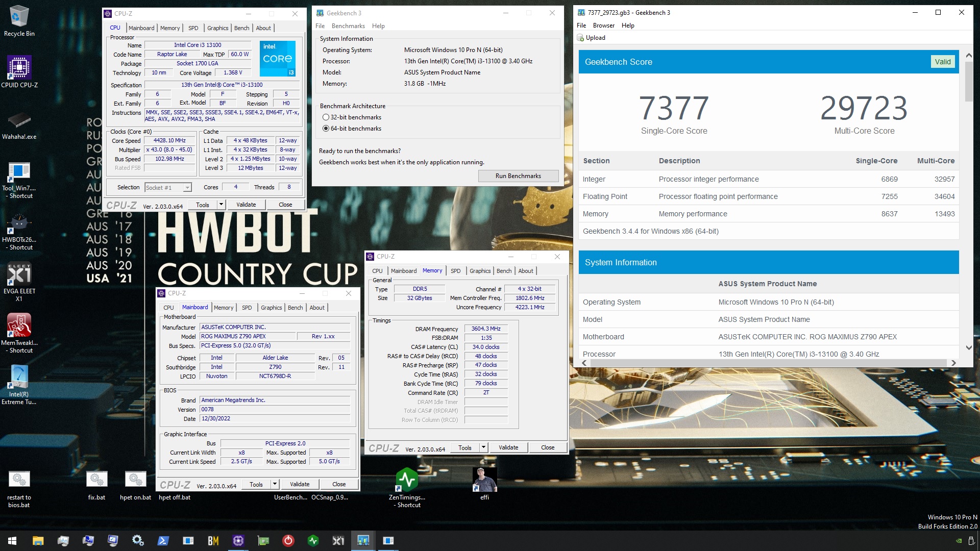Image resolution: width=980 pixels, height=551 pixels.
Task: Click Memory performance row in results table
Action: pyautogui.click(x=768, y=214)
